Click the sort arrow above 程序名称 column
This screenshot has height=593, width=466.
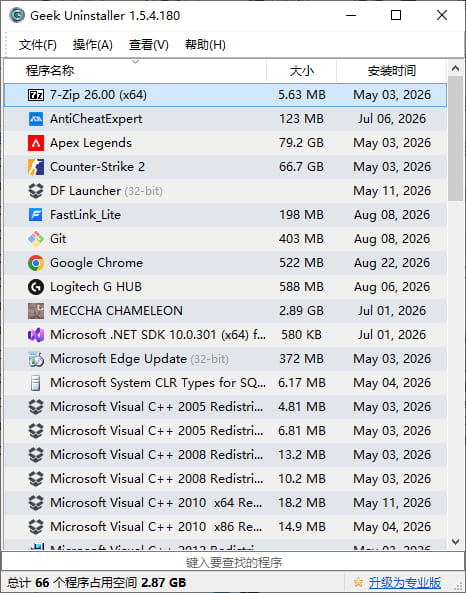pos(135,61)
